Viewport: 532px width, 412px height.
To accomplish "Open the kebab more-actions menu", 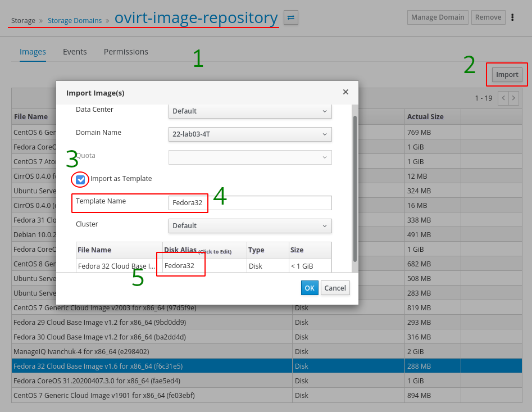I will (512, 17).
